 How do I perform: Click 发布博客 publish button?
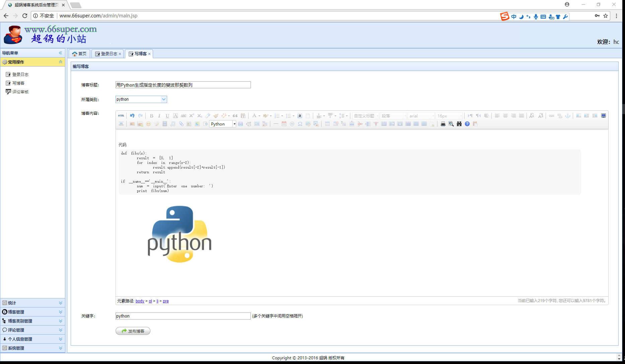pos(133,331)
